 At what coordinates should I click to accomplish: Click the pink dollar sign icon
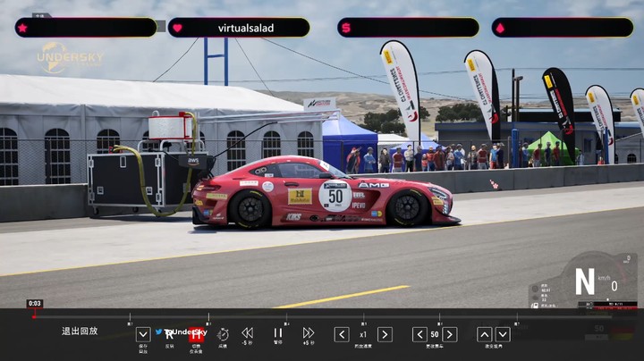346,28
